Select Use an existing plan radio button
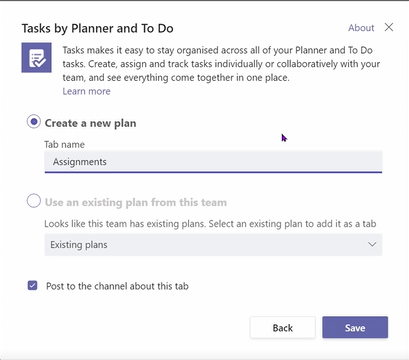This screenshot has height=360, width=409. pos(34,201)
